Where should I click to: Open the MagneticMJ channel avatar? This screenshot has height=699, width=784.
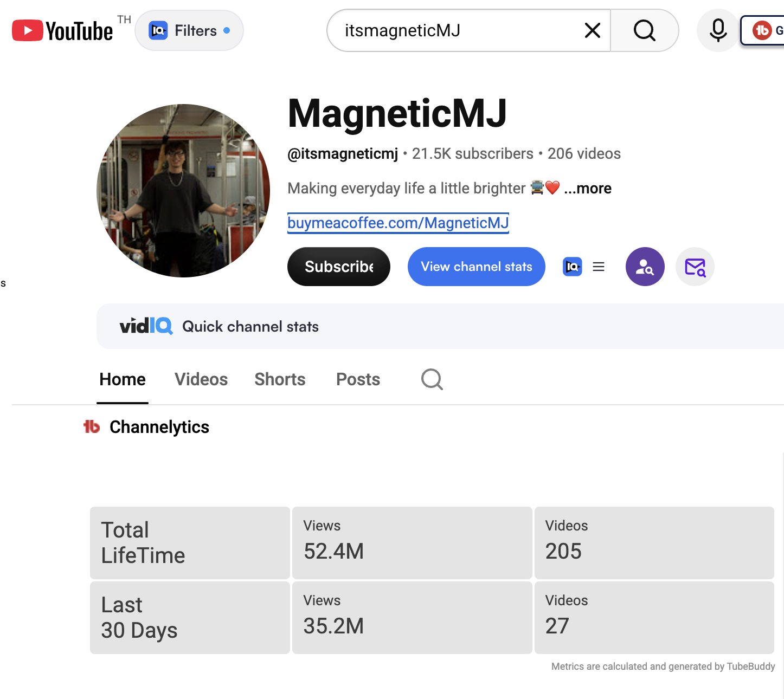tap(183, 191)
